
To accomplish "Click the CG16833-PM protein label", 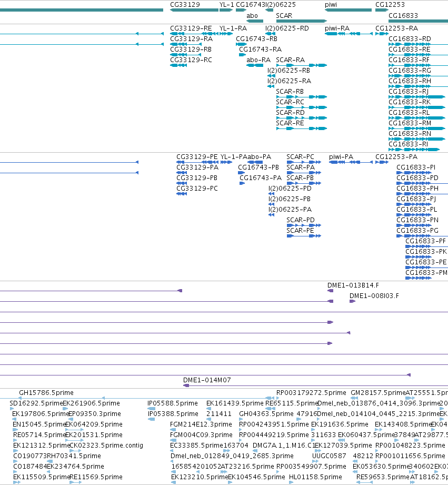I will pos(426,272).
